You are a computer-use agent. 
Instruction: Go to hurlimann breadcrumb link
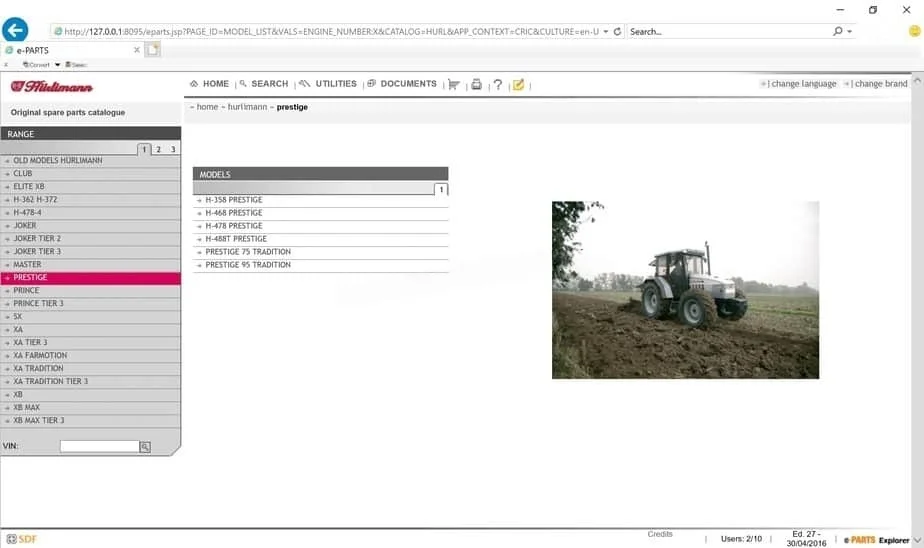click(248, 107)
